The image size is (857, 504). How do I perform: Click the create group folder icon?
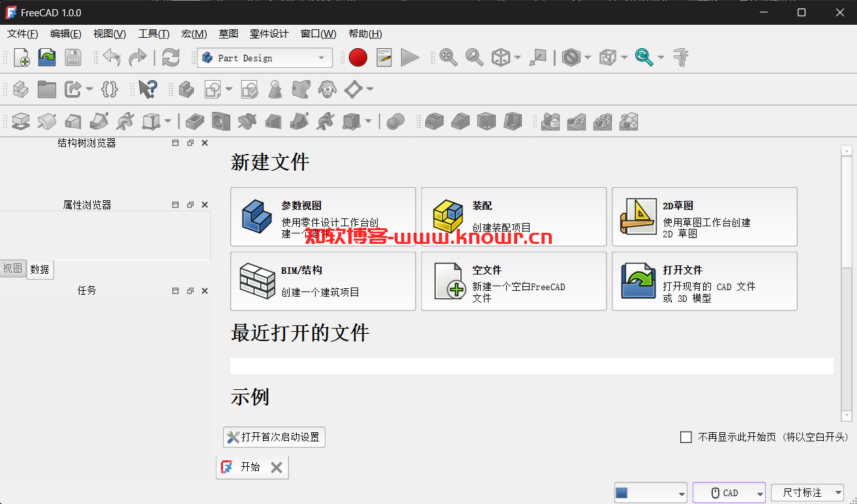click(x=47, y=89)
